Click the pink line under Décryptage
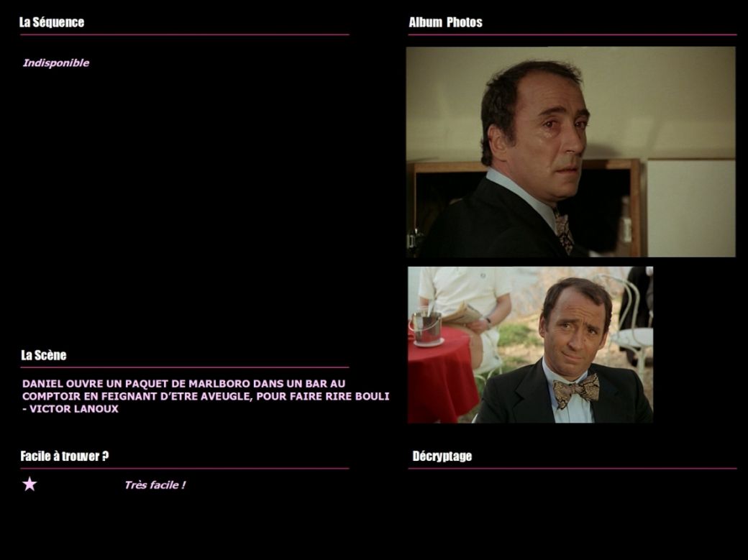The image size is (748, 560). pyautogui.click(x=573, y=469)
